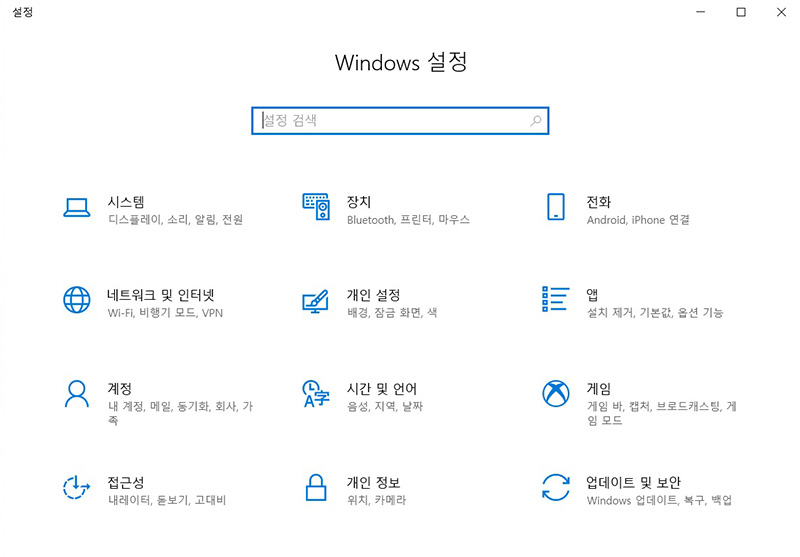
Task: Click the paintbrush monitor icon for 개인 설정
Action: [316, 301]
